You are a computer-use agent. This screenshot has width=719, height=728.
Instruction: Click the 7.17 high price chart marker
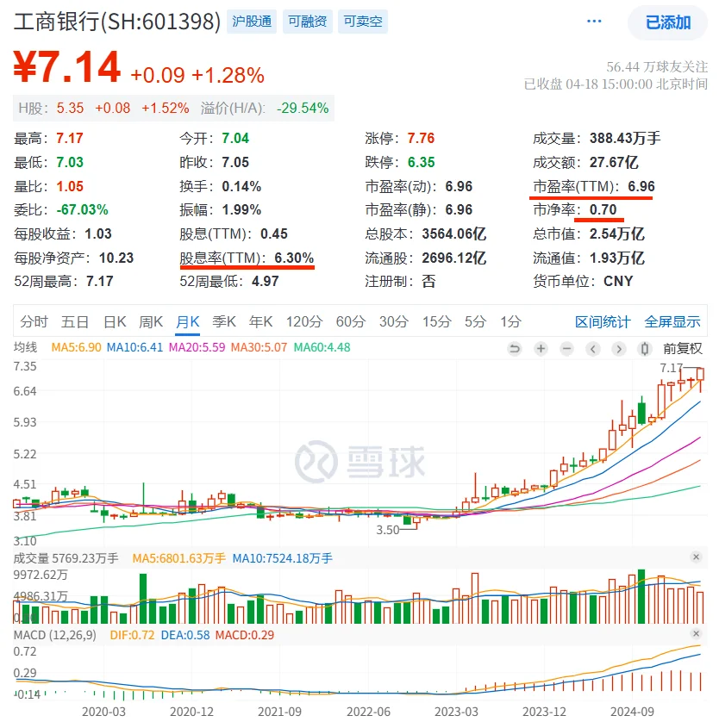pos(672,368)
